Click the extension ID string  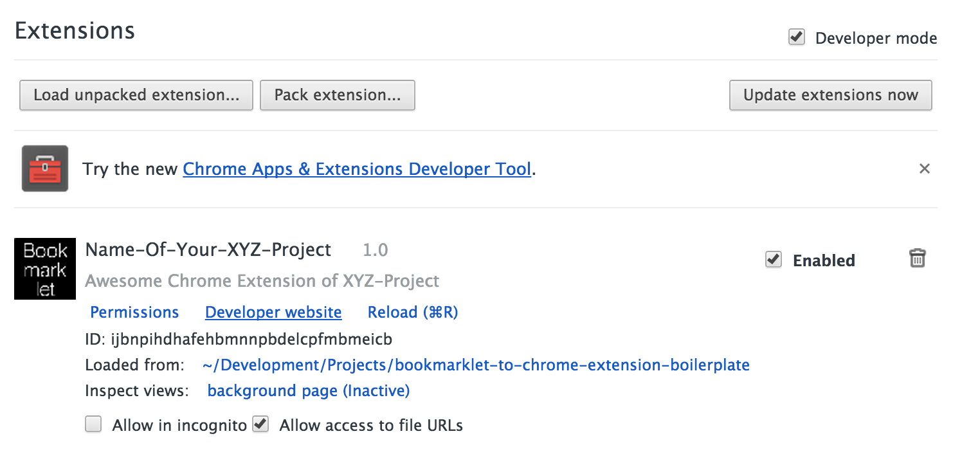tap(251, 339)
